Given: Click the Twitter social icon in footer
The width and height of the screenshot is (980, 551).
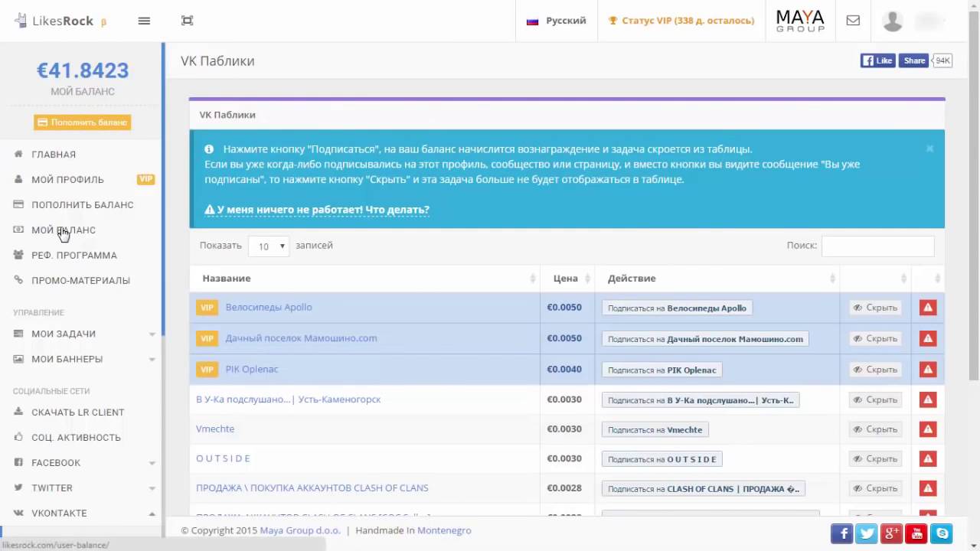Looking at the screenshot, I should (867, 533).
